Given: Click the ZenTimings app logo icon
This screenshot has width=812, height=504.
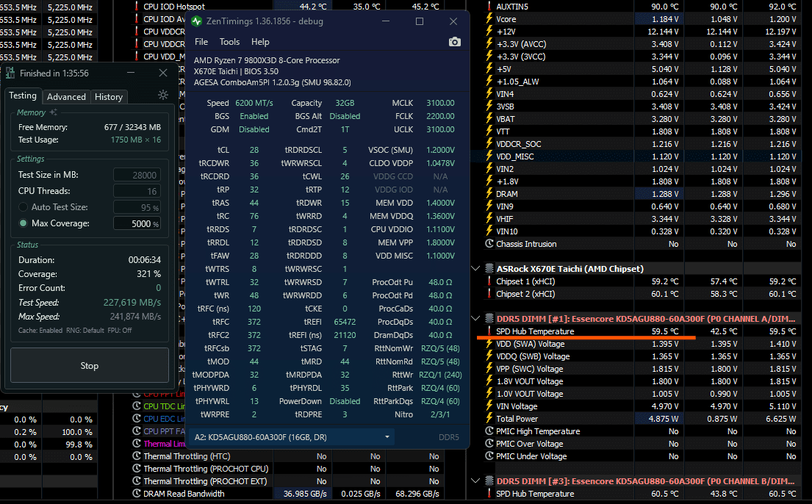Looking at the screenshot, I should 196,21.
